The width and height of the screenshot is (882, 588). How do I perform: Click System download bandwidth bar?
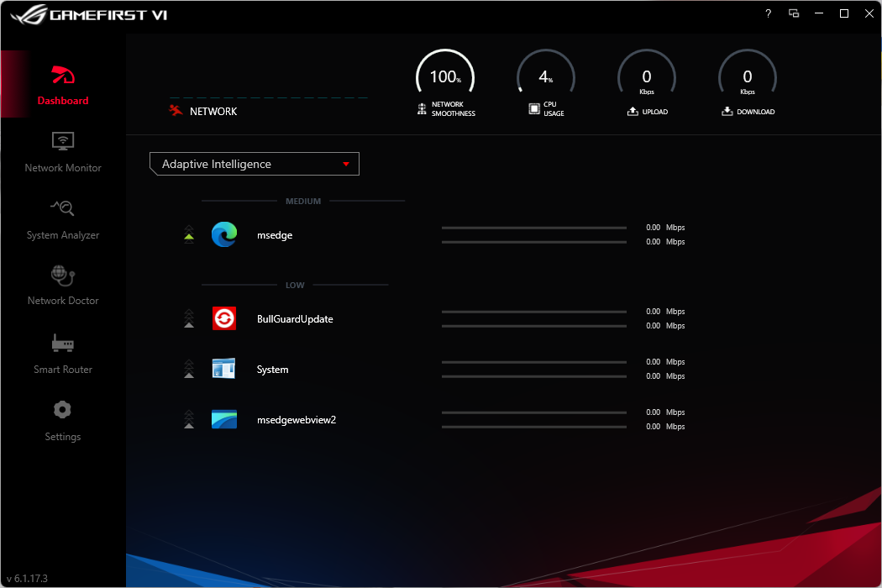(533, 376)
